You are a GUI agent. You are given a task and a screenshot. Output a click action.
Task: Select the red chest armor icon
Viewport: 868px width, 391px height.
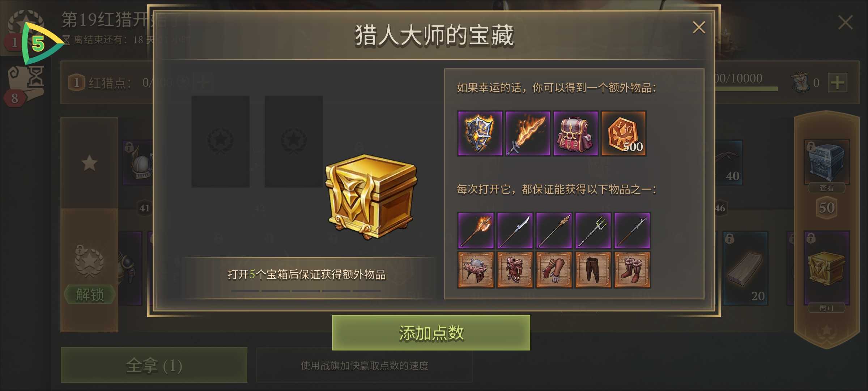[x=515, y=270]
